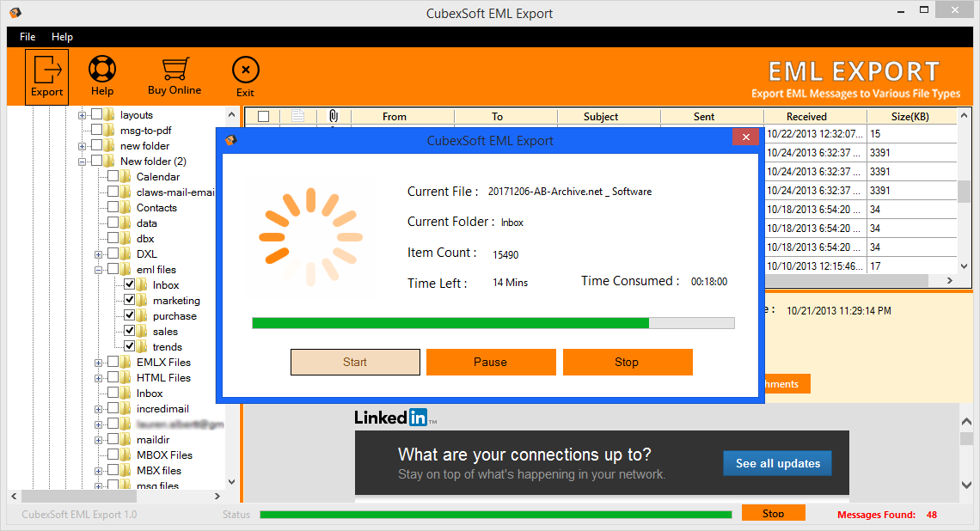Screen dimensions: 980x531
Task: Expand the DXL tree node
Action: tap(98, 254)
